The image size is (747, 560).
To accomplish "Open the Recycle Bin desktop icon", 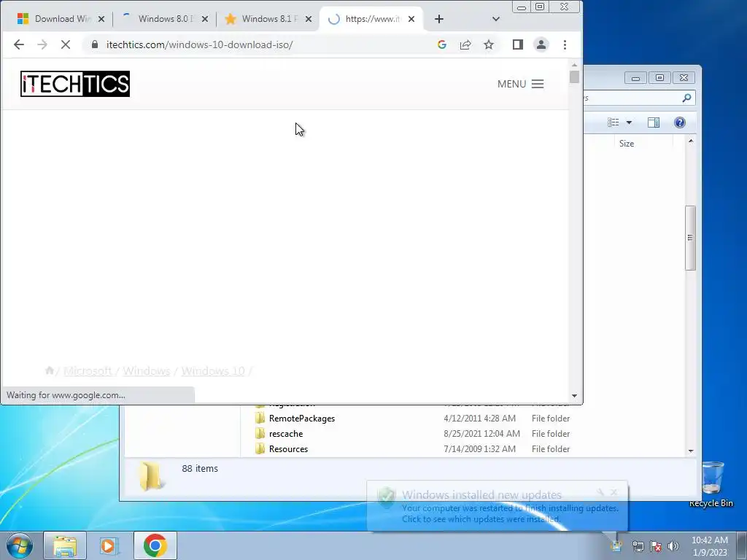I will pos(711,484).
